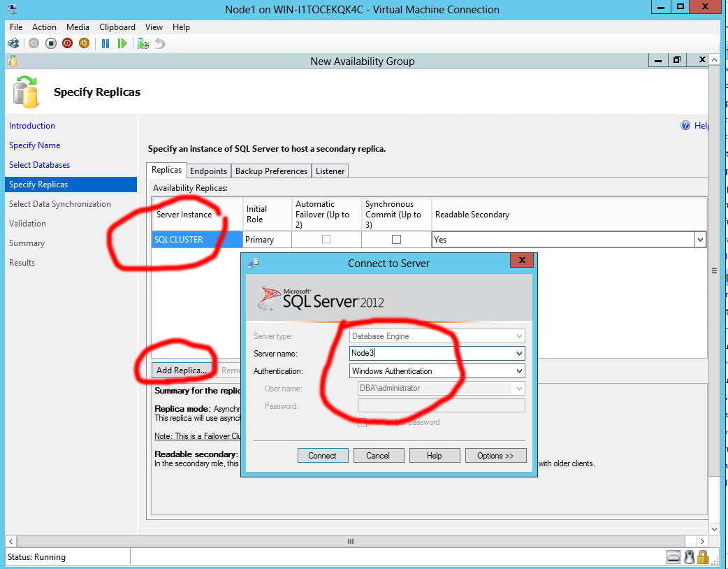Screen dimensions: 728x569
Task: Click the orange Save state icon
Action: pyautogui.click(x=84, y=43)
